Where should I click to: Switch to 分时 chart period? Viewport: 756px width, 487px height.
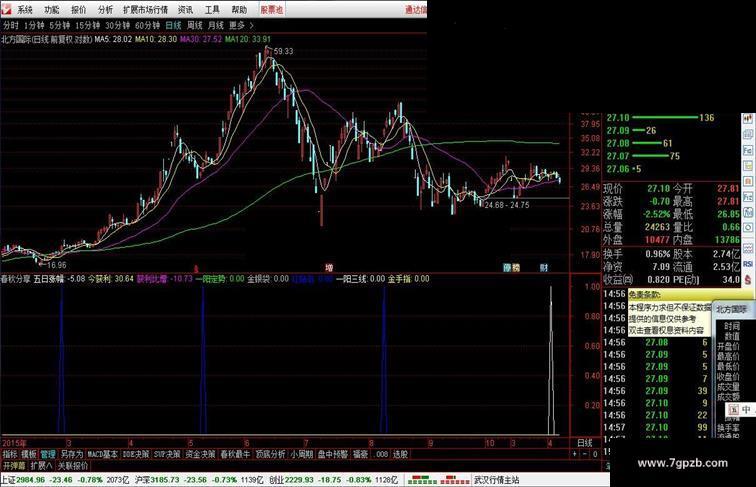click(11, 25)
